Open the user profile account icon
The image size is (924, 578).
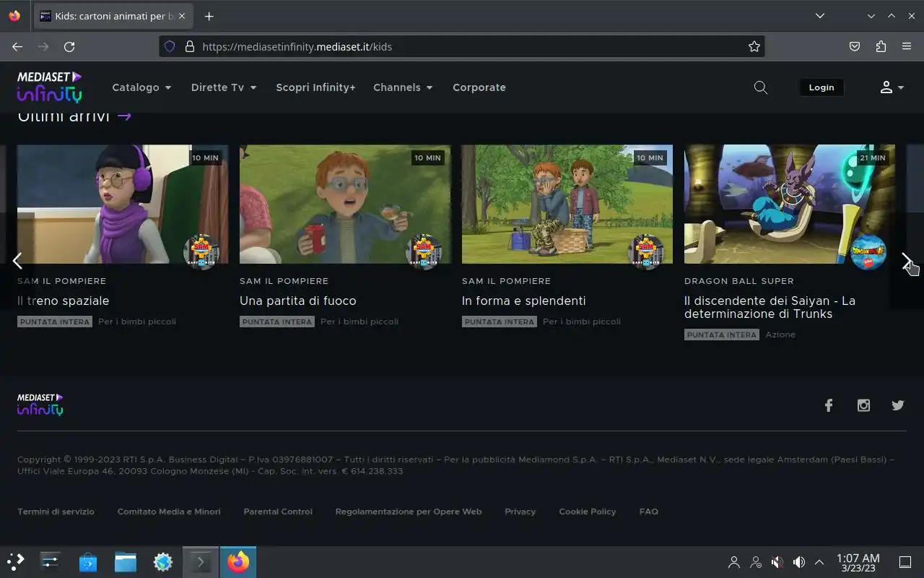[x=892, y=87]
